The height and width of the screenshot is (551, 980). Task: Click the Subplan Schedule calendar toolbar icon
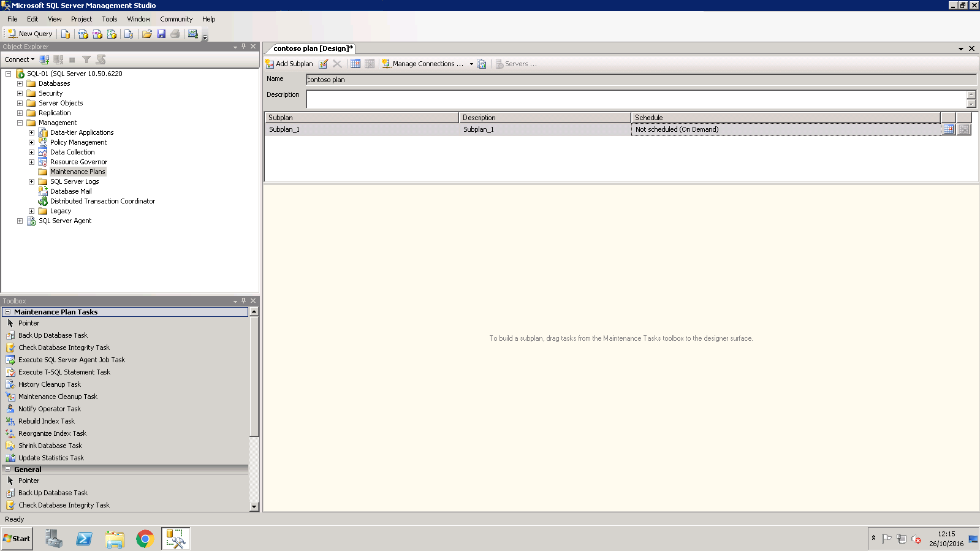tap(355, 64)
